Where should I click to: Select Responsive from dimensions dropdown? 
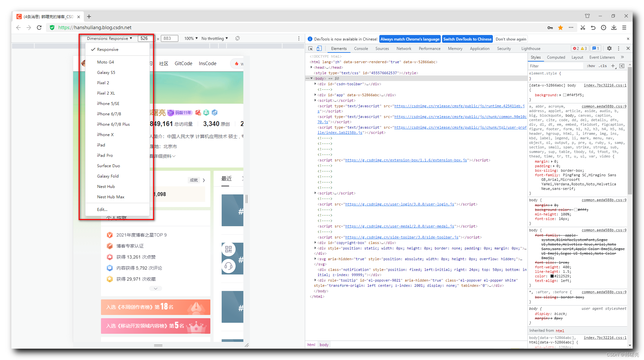click(107, 49)
